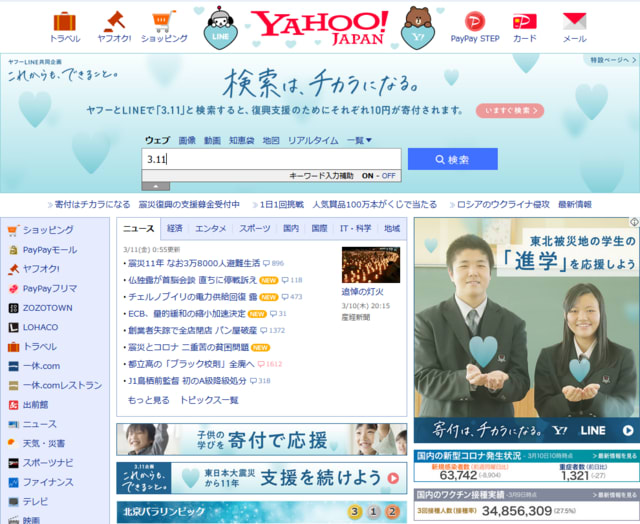Viewport: 640px width, 524px height.
Task: Click the LINE heart mascot icon
Action: [220, 28]
